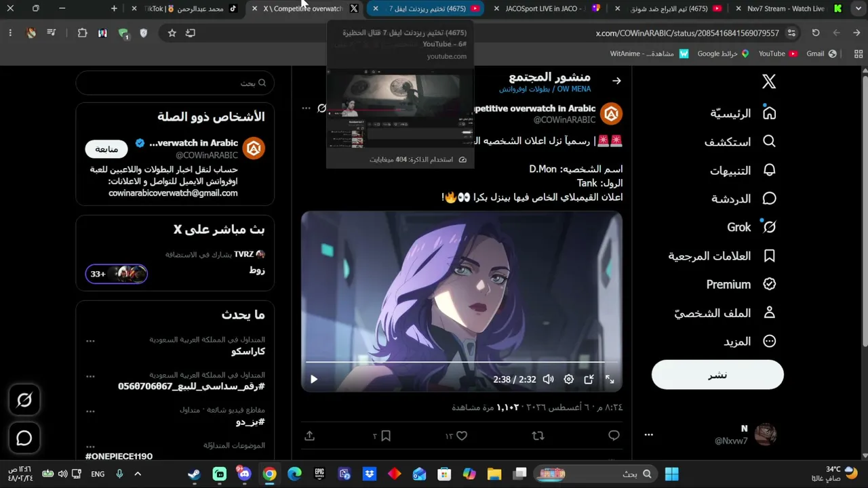This screenshot has width=868, height=488.
Task: Open العلامات المرجعية (Bookmarks) in sidebar
Action: click(x=722, y=256)
